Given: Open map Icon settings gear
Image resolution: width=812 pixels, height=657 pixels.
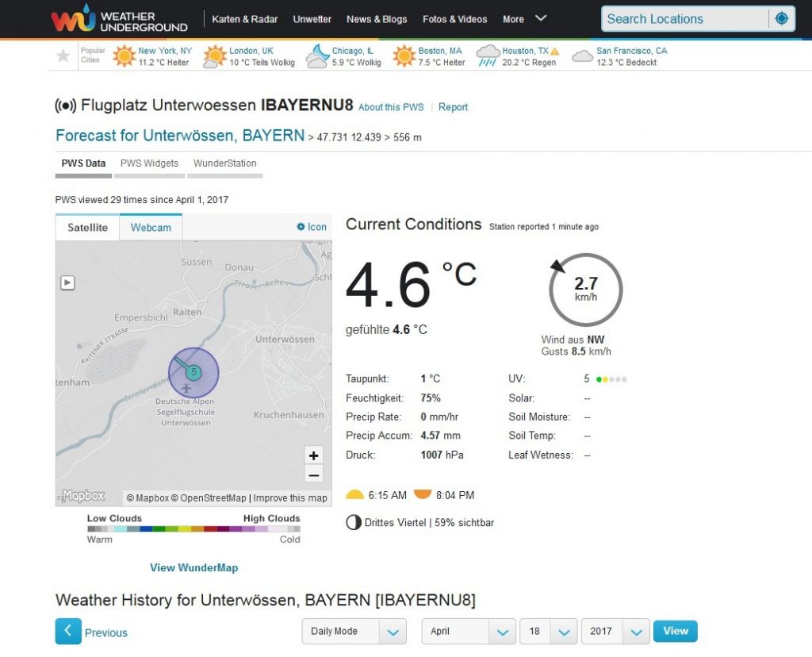Looking at the screenshot, I should [301, 226].
